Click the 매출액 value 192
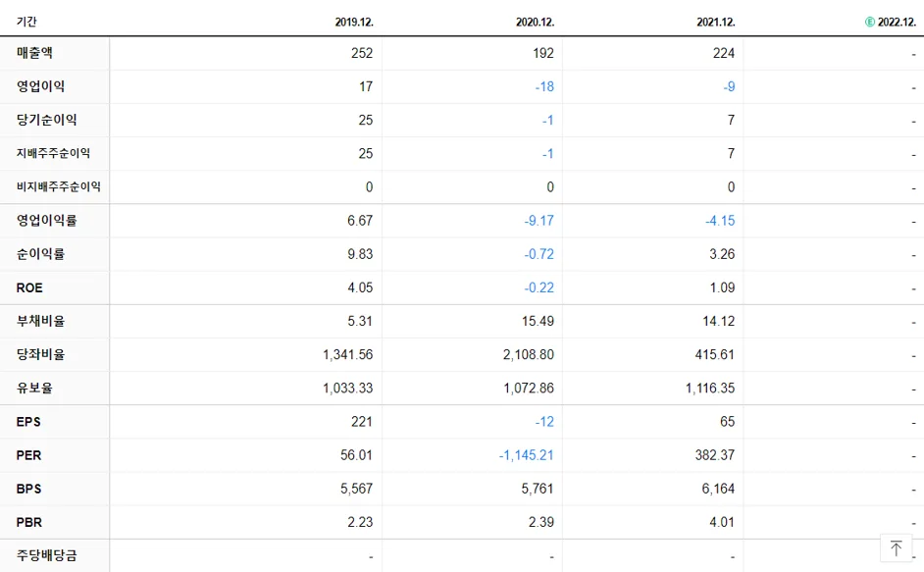924x572 pixels. (543, 53)
